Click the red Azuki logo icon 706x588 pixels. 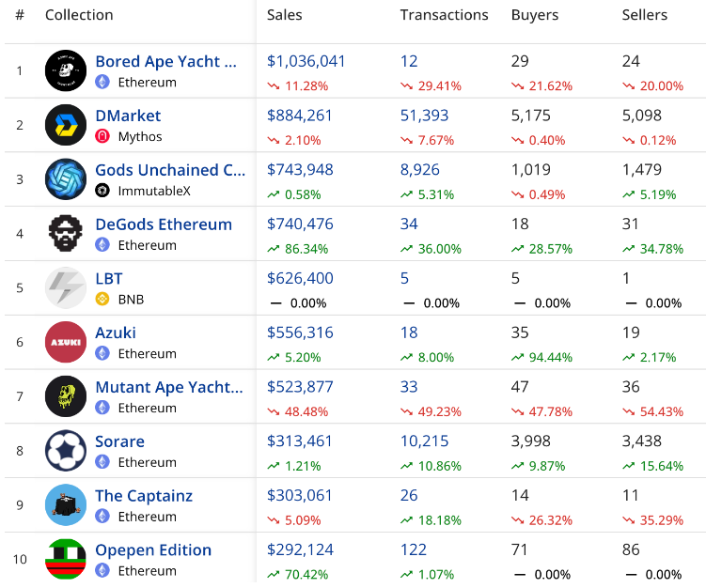(66, 342)
